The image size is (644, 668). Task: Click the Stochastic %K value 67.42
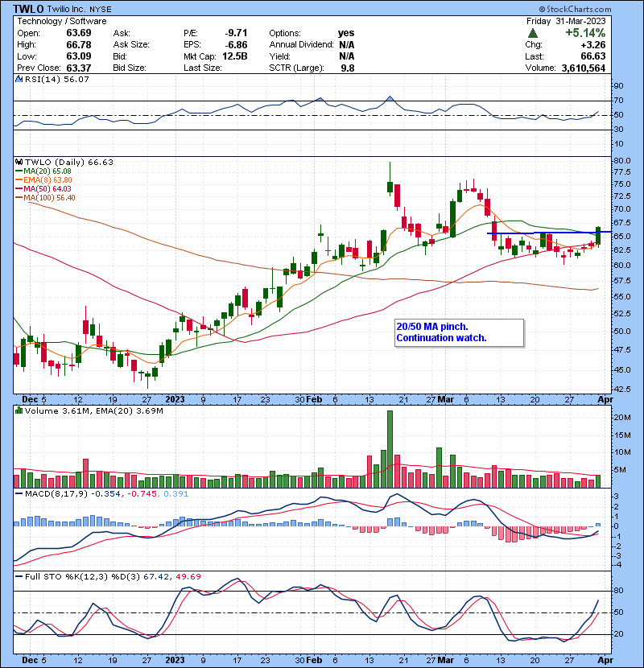pos(155,576)
